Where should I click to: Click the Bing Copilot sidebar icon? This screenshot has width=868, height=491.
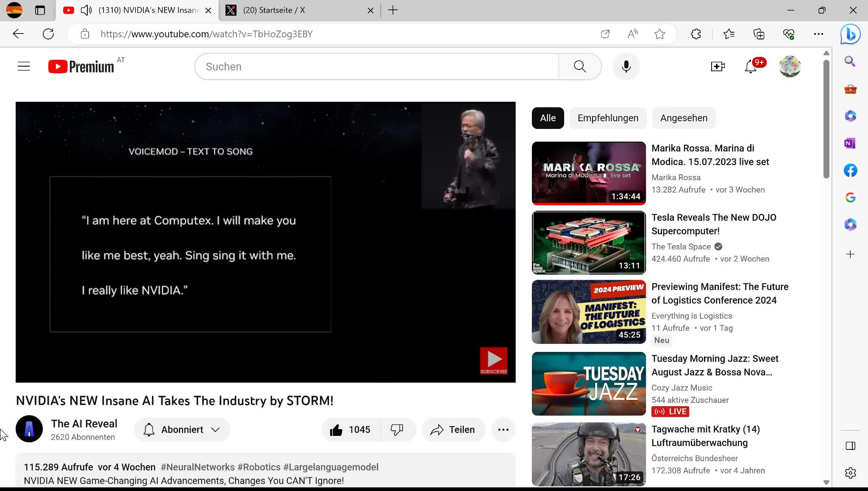pyautogui.click(x=850, y=34)
